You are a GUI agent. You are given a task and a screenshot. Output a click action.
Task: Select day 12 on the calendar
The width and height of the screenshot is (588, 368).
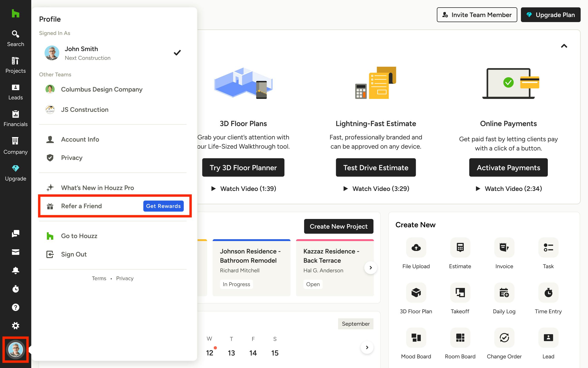(x=210, y=353)
